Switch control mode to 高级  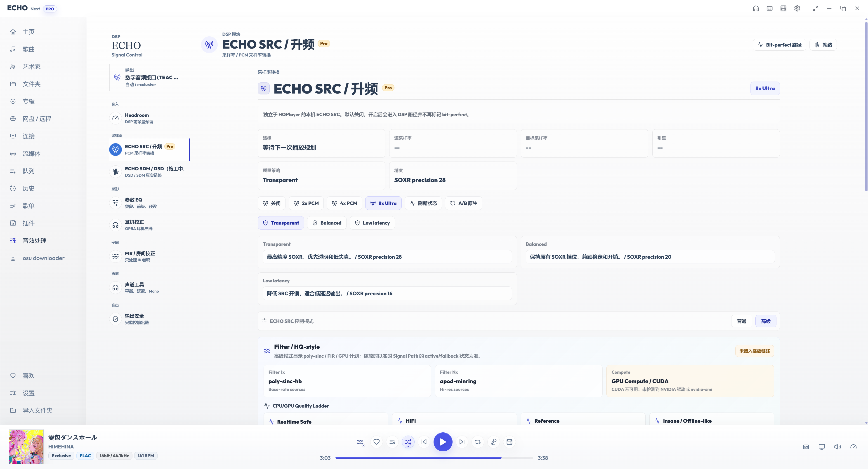tap(766, 321)
